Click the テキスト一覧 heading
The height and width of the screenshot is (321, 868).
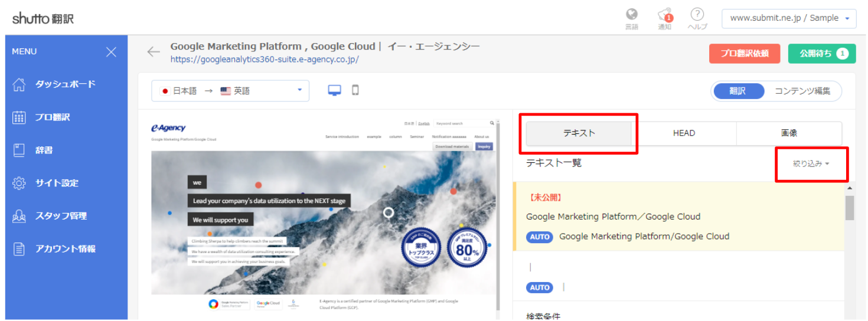click(553, 163)
